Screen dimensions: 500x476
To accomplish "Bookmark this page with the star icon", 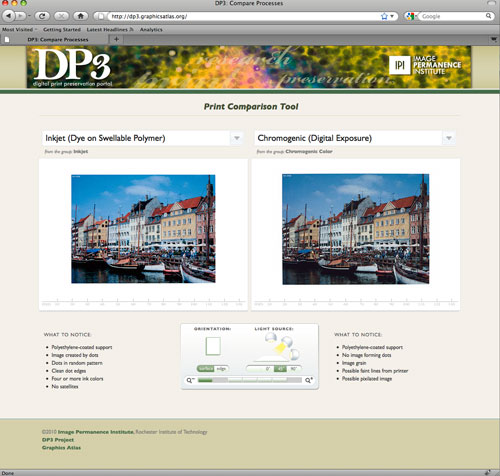I will click(x=384, y=16).
